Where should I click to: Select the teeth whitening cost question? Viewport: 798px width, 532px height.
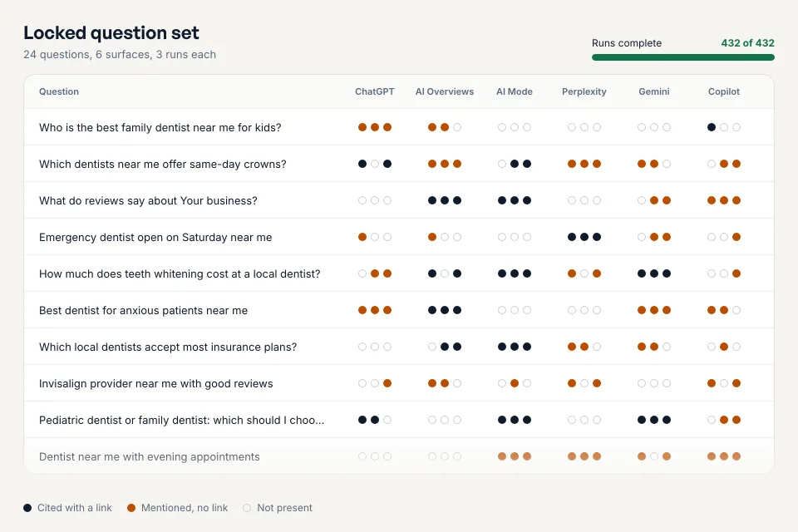(399, 273)
